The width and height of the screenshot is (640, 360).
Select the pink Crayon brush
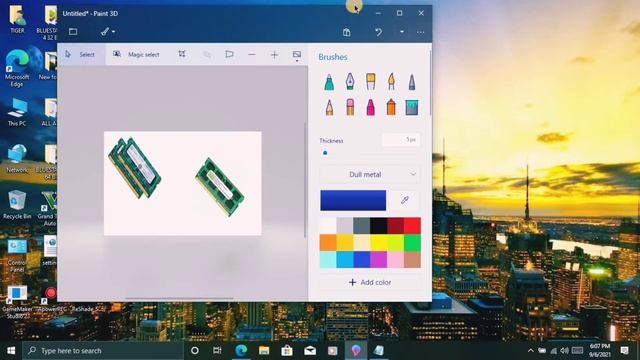pos(370,107)
